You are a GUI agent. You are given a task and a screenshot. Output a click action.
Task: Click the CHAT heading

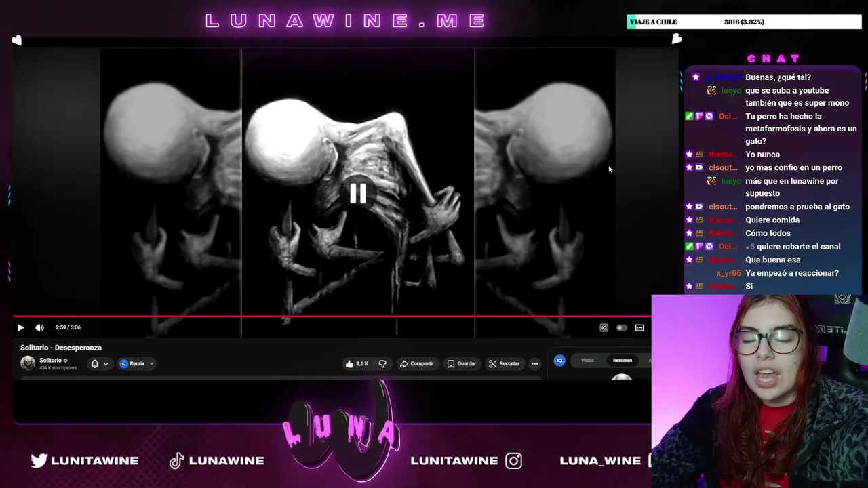click(774, 59)
